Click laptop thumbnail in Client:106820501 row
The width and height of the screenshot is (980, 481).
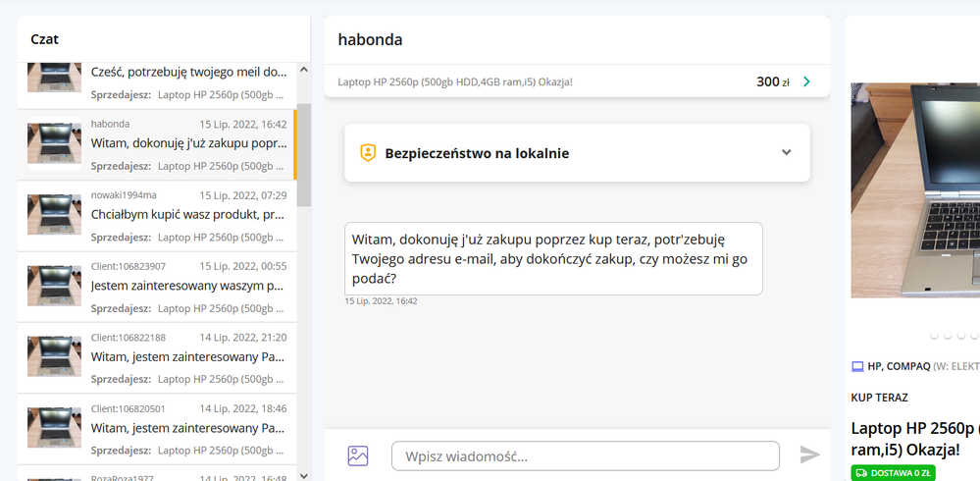54,428
